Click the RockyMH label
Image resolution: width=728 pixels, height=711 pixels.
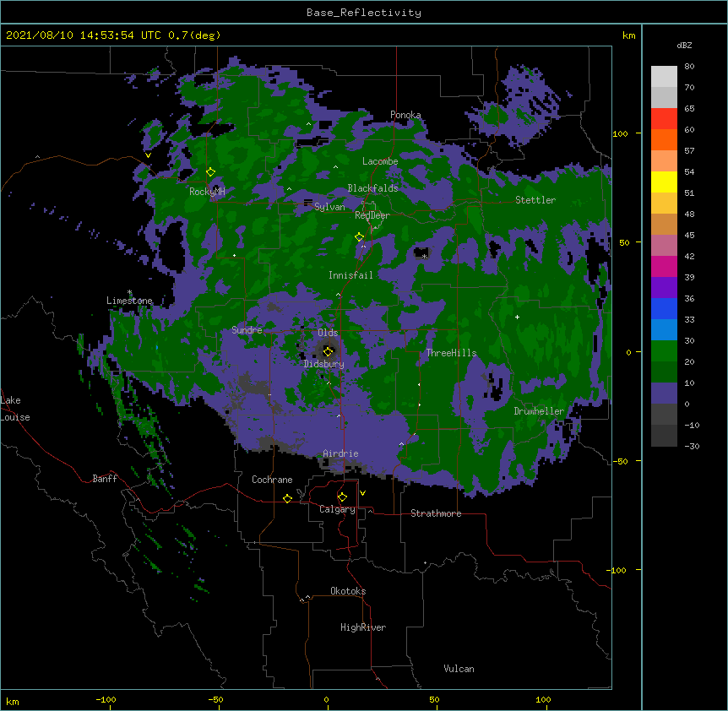[207, 192]
